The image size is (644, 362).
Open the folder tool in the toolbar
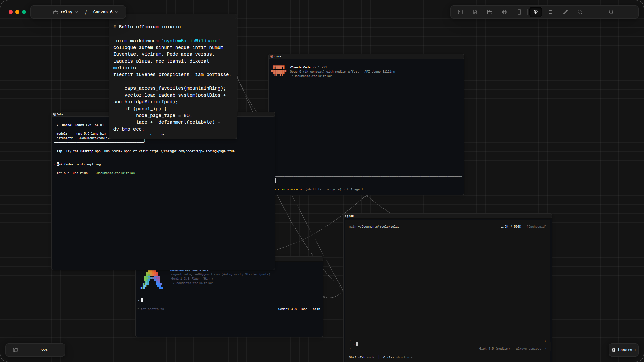tap(490, 12)
